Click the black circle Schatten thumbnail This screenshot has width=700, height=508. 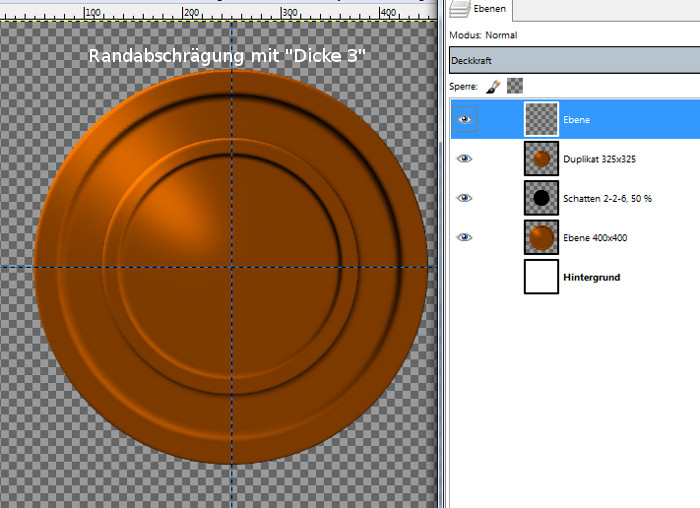coord(541,198)
